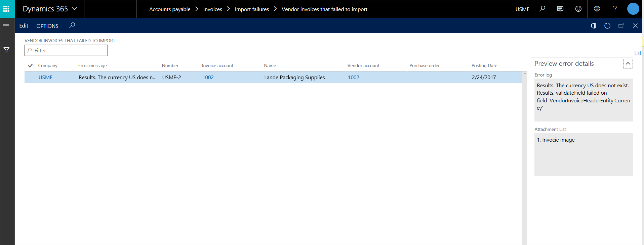Screen dimensions: 644x245
Task: Open the app launcher waffle icon
Action: (6, 9)
